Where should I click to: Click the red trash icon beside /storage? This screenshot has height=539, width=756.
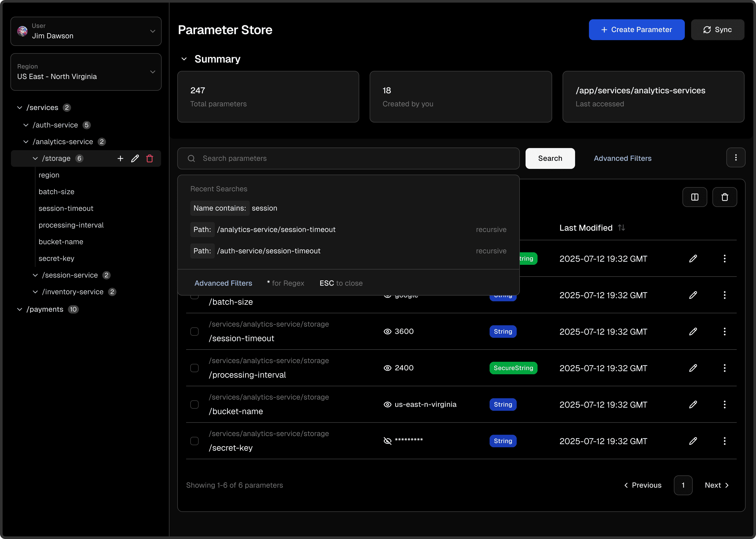[150, 158]
